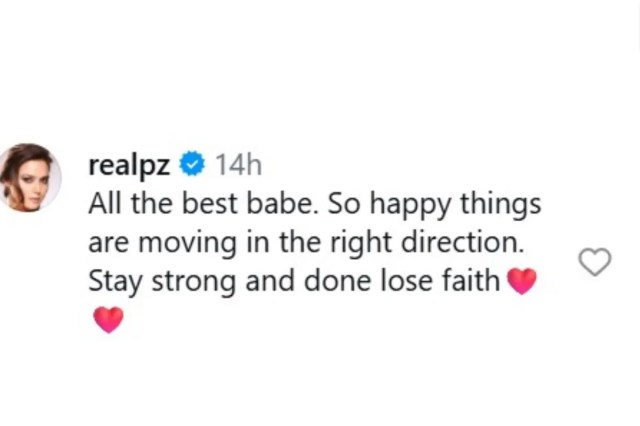Click the 14h comment timestamp
640x426 pixels.
(x=237, y=164)
